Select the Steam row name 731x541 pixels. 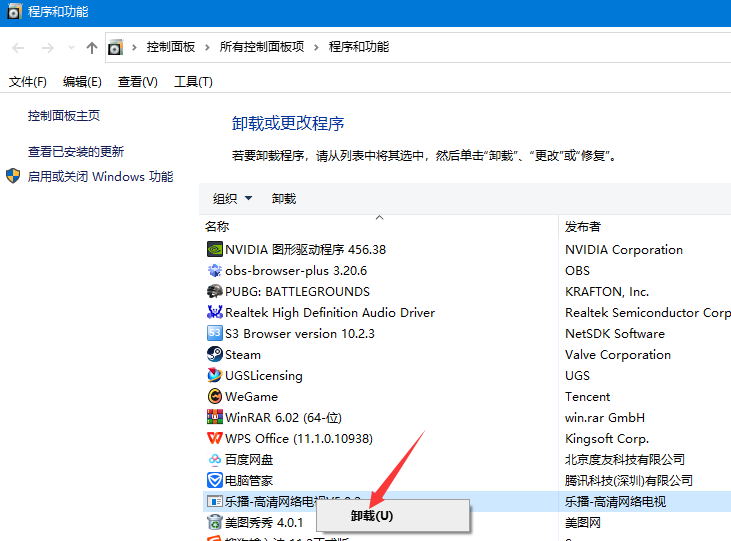(x=243, y=355)
